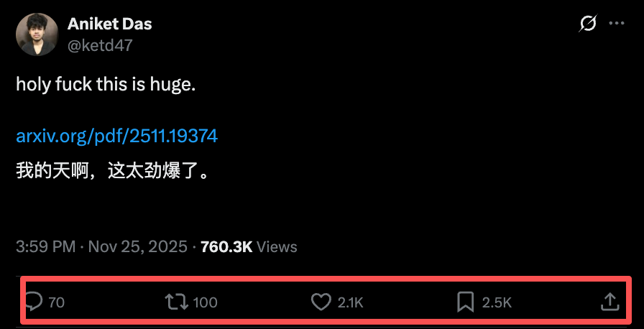Bookmark this tweet with the bookmark icon
Image resolution: width=644 pixels, height=329 pixels.
coord(465,302)
